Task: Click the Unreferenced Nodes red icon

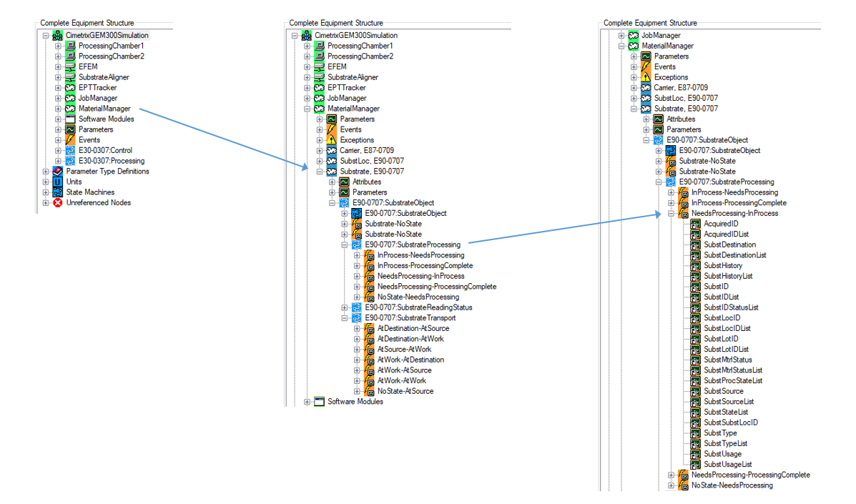Action: point(57,202)
